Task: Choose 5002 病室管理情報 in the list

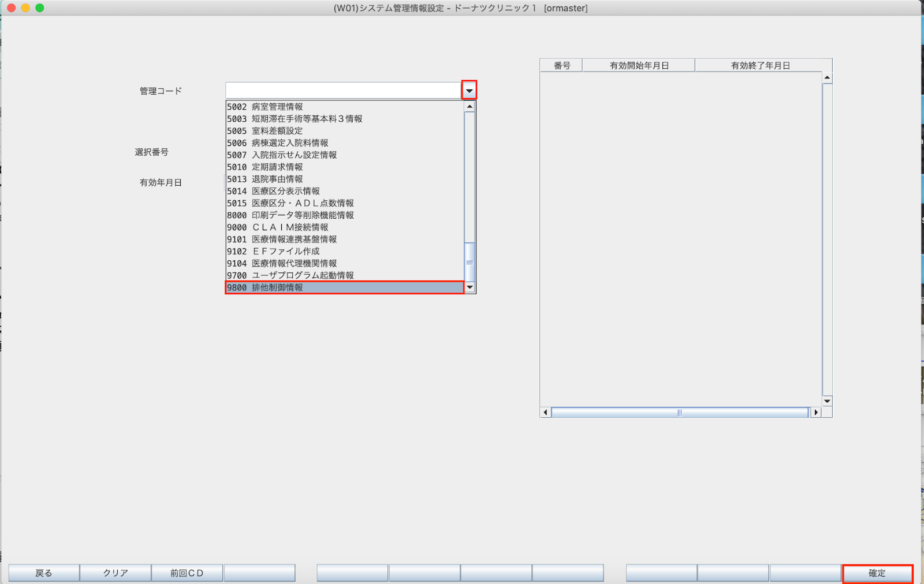Action: pyautogui.click(x=344, y=107)
